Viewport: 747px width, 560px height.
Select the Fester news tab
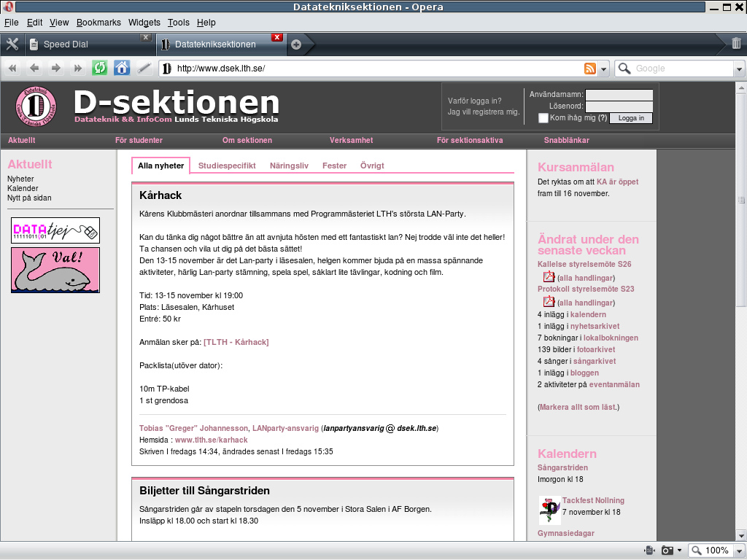pyautogui.click(x=334, y=166)
